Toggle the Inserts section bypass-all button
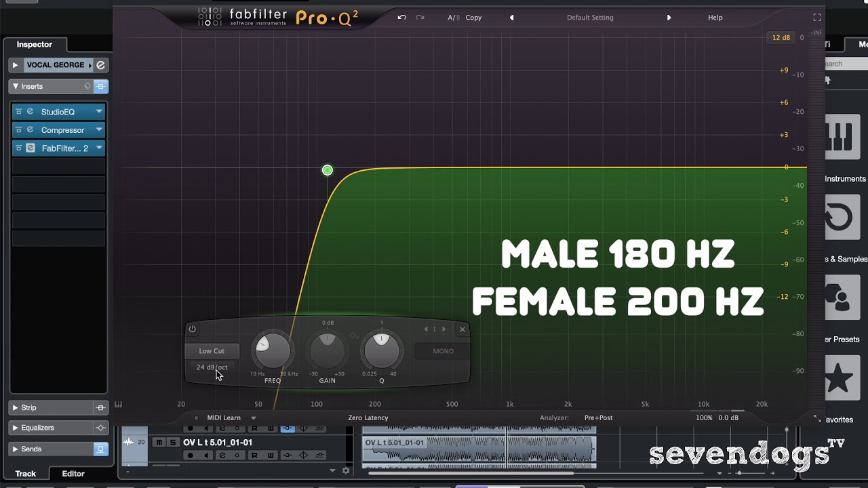The image size is (868, 488). 100,87
